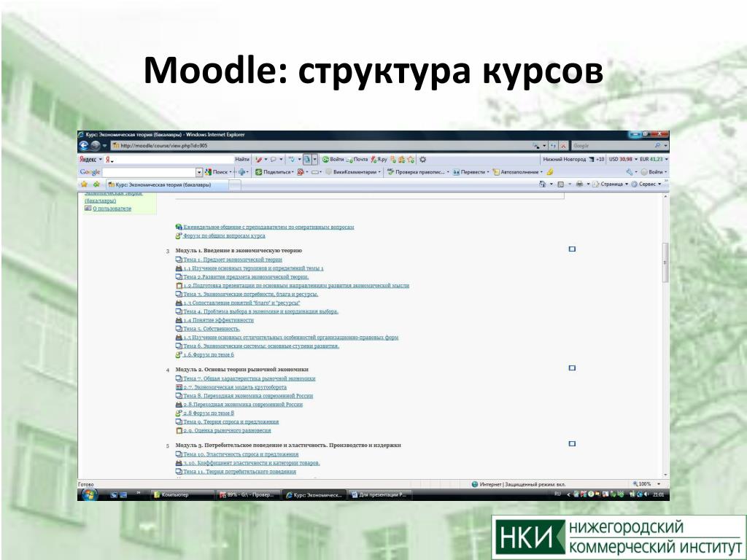Open the Страница dropdown menu
The image size is (747, 560).
[x=611, y=184]
